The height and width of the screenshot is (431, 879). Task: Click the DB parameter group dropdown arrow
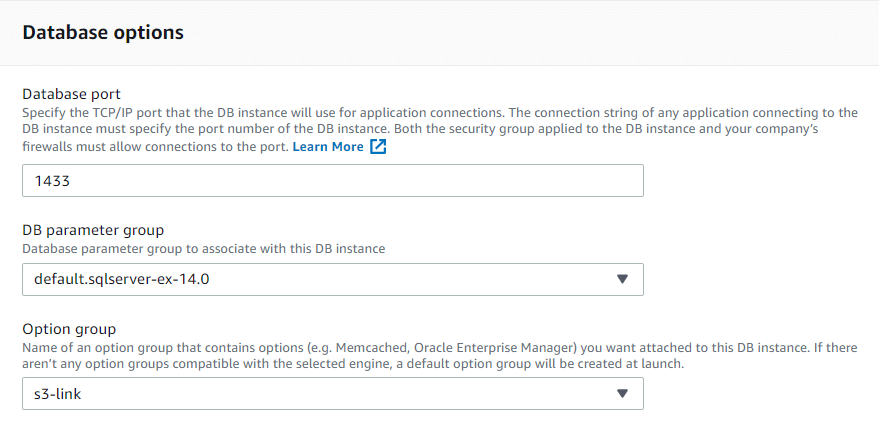(622, 280)
